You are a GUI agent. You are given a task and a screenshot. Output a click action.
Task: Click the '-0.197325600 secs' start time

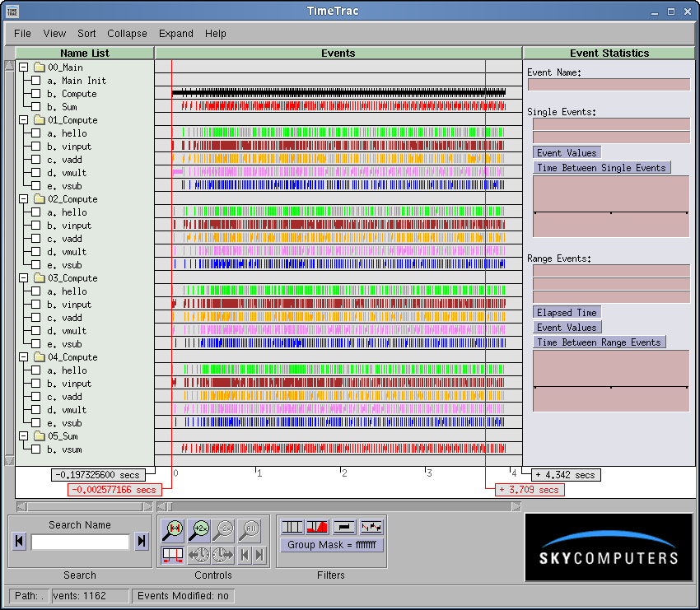coord(98,475)
